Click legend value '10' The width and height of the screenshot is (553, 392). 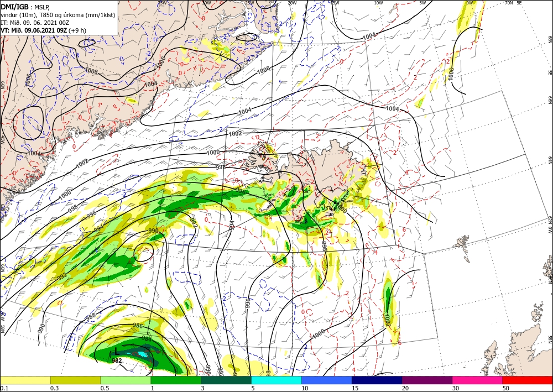(305, 388)
